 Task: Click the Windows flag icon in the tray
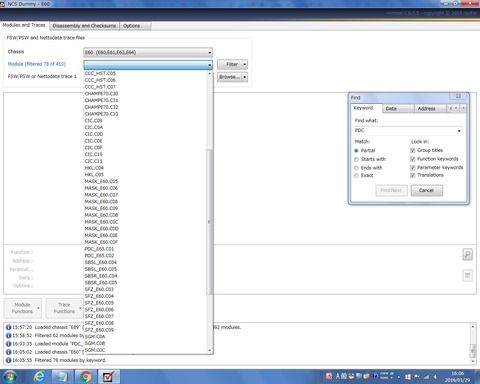click(x=408, y=377)
